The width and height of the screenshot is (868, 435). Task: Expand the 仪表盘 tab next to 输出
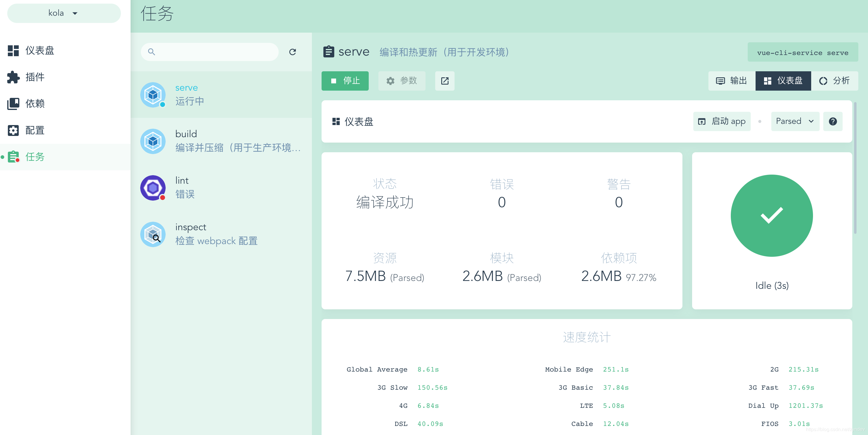point(783,81)
